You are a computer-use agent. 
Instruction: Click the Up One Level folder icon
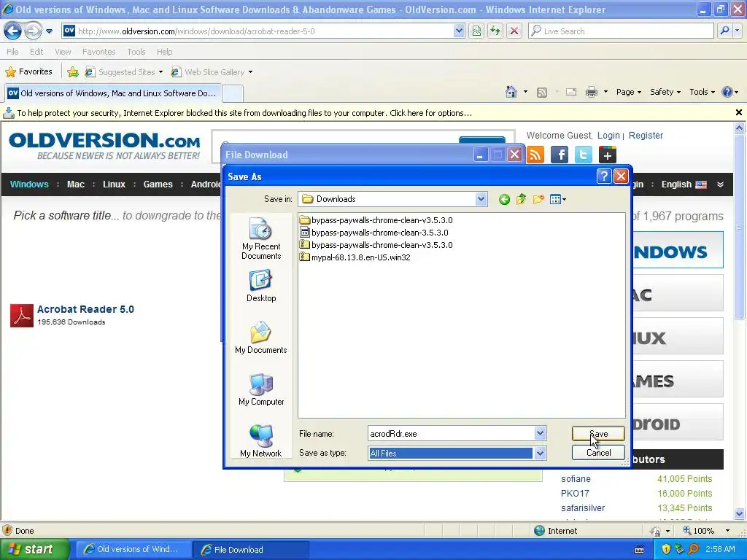point(521,199)
